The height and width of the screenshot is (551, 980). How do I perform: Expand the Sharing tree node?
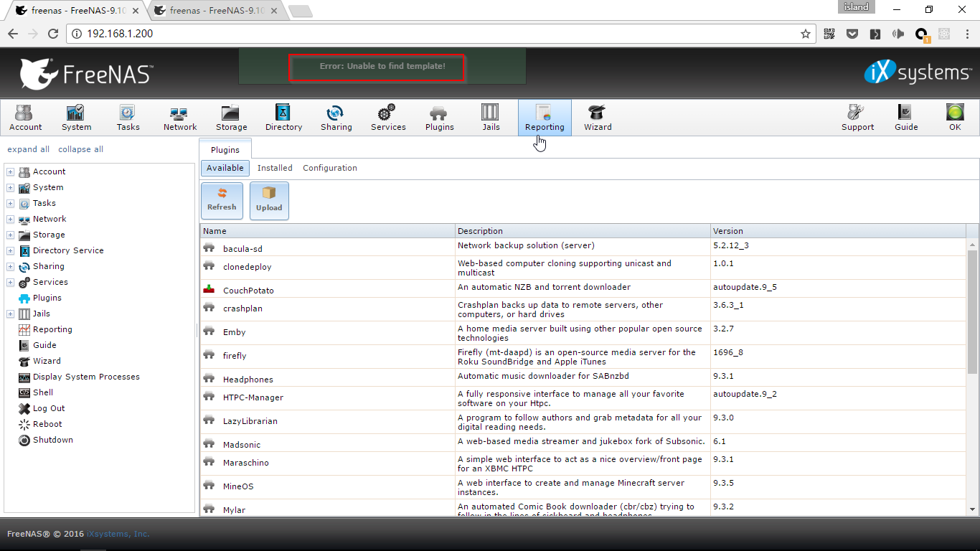pyautogui.click(x=10, y=267)
